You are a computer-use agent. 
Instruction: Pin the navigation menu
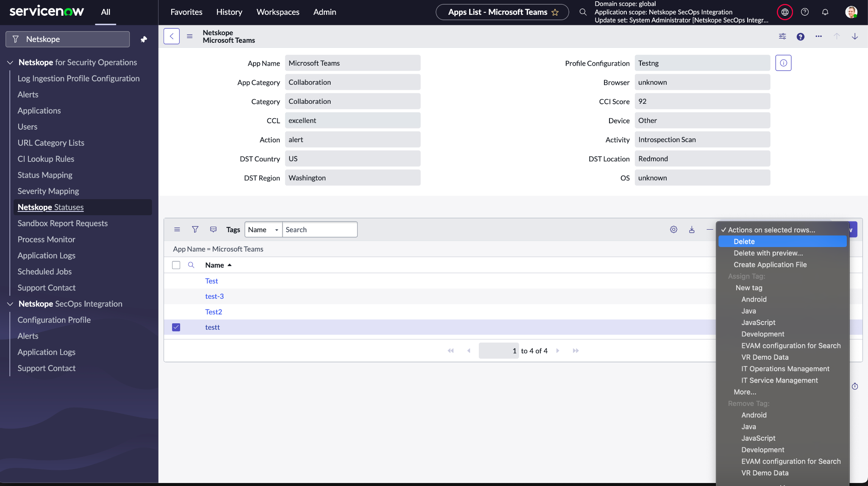pos(144,39)
